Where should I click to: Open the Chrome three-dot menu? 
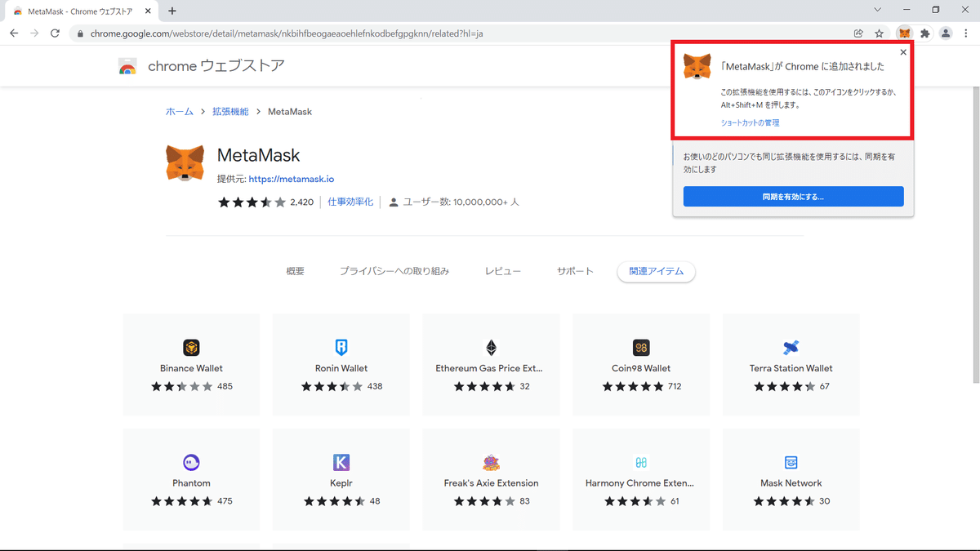(x=965, y=33)
